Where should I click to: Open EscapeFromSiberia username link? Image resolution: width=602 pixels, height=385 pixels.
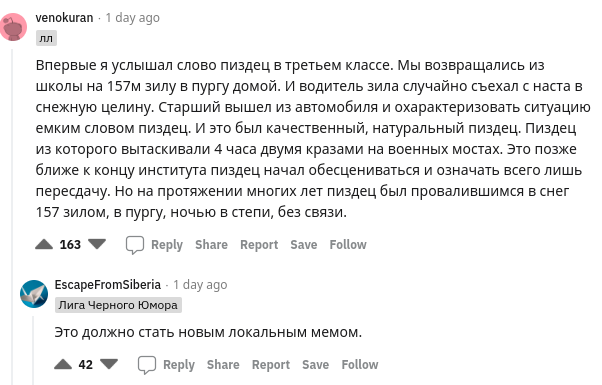108,285
